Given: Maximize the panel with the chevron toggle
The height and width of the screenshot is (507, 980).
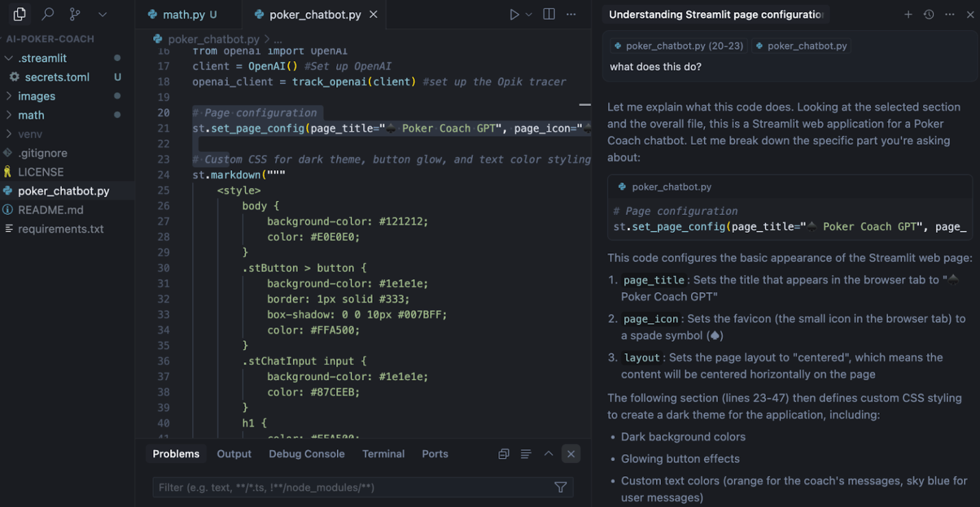Looking at the screenshot, I should (x=548, y=453).
